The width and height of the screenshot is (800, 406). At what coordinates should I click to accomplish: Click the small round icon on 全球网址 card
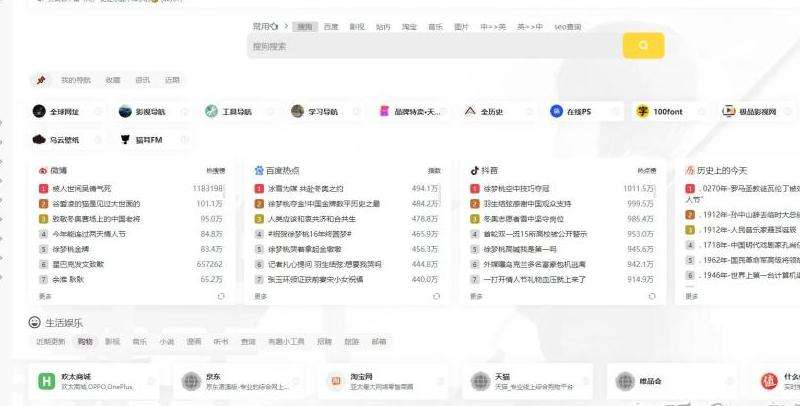coord(98,111)
